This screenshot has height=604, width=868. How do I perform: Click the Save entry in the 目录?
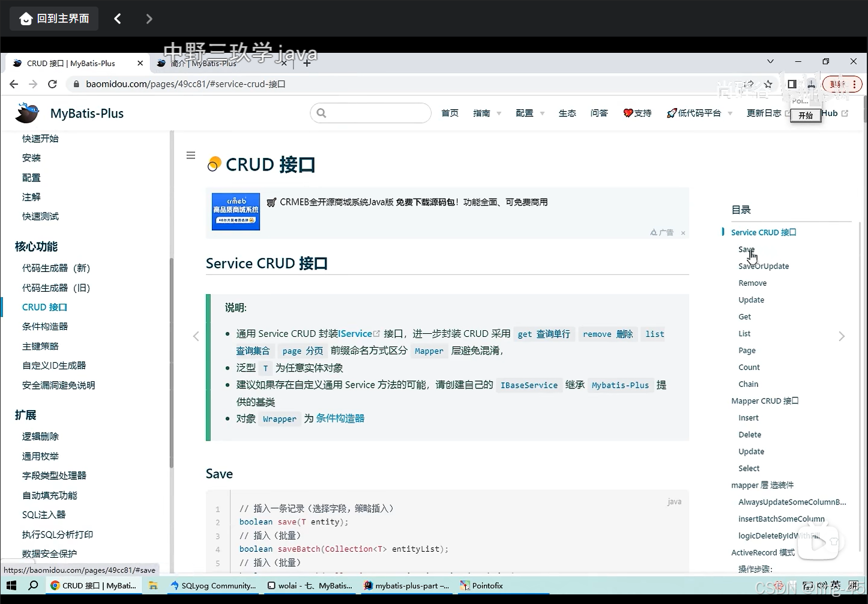[746, 249]
